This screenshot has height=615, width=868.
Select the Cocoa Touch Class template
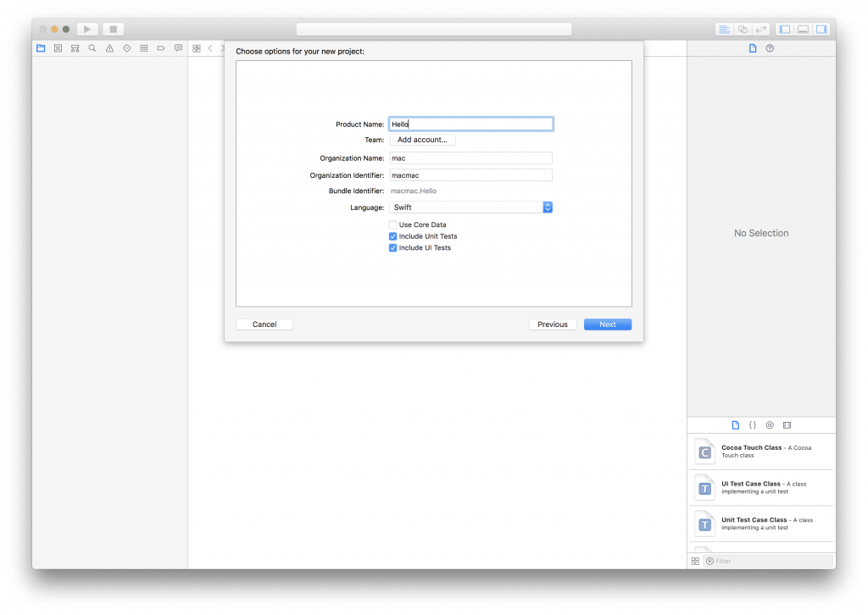coord(762,452)
